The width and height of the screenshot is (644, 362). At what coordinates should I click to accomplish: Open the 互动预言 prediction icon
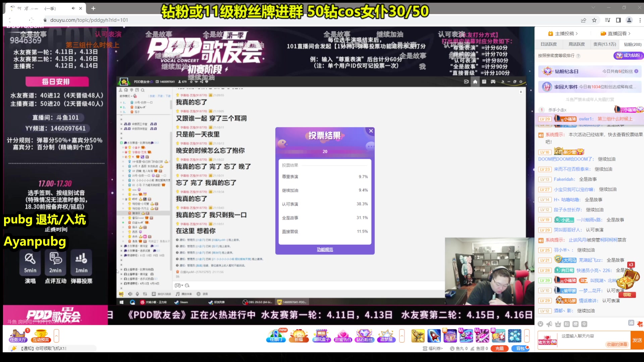(x=41, y=335)
